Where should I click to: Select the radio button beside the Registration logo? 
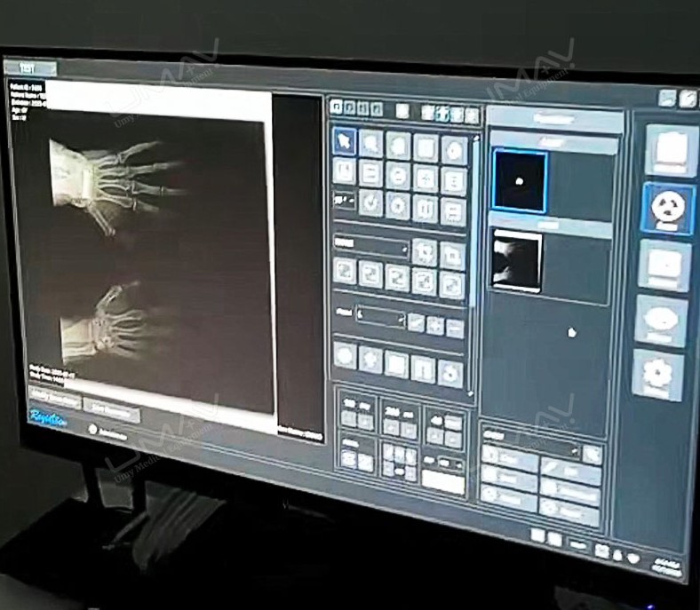(x=92, y=430)
